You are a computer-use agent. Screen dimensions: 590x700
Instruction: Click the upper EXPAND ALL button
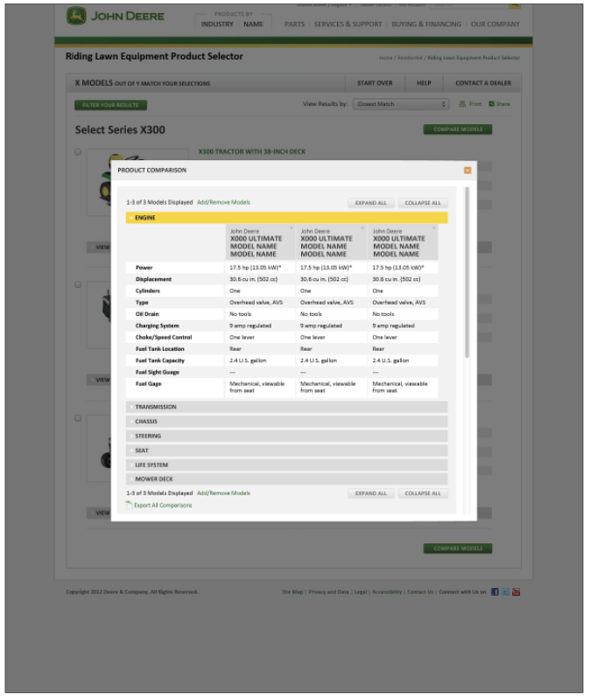(x=370, y=203)
